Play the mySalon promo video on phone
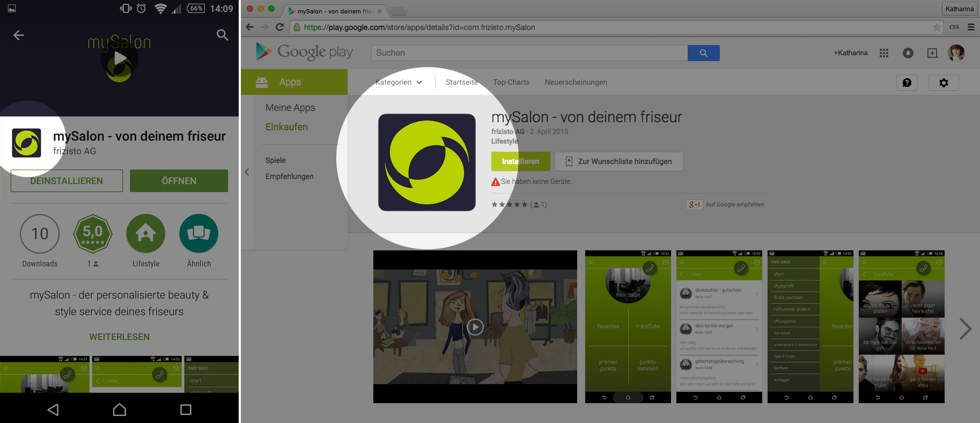Screen dimensions: 980x423 (x=120, y=58)
